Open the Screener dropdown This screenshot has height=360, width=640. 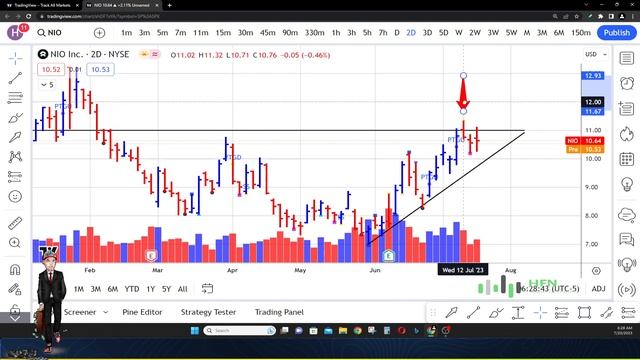point(86,312)
